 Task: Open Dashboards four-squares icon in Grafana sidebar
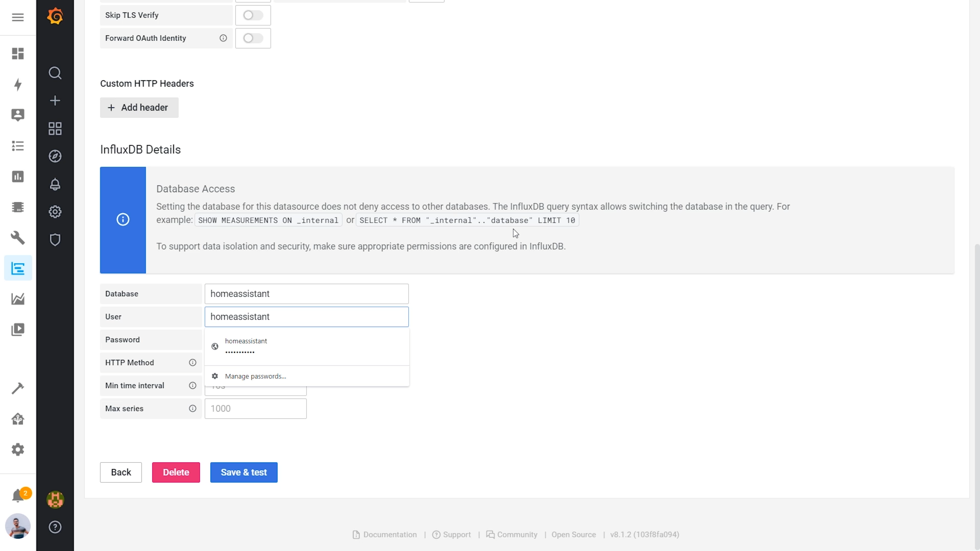[55, 128]
